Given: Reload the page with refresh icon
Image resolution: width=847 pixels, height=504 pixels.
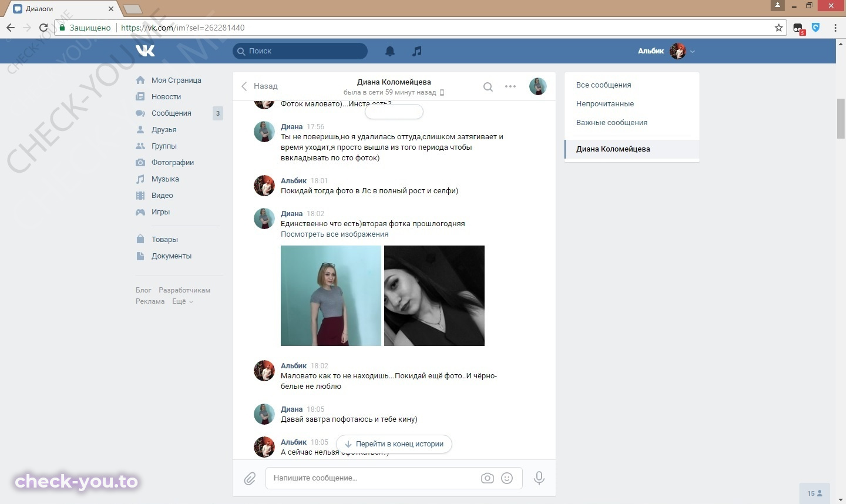Looking at the screenshot, I should [x=43, y=28].
